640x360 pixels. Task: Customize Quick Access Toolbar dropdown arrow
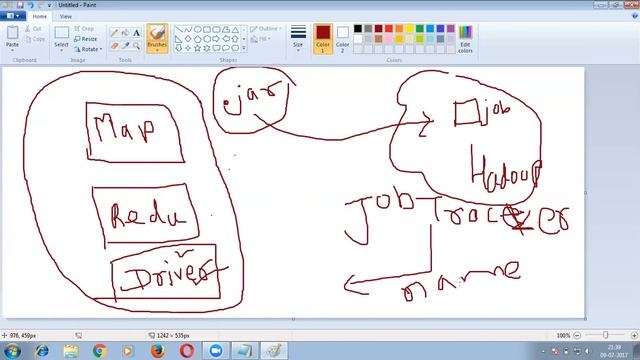[x=49, y=5]
